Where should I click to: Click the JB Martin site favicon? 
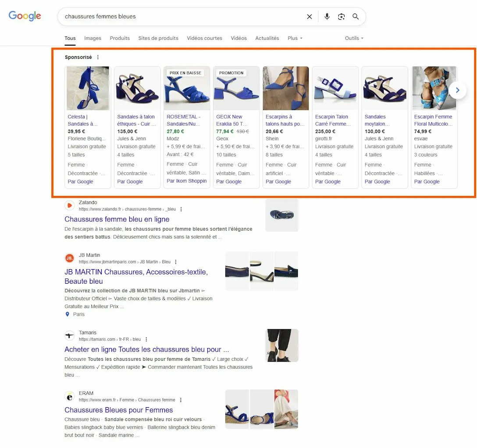click(70, 258)
